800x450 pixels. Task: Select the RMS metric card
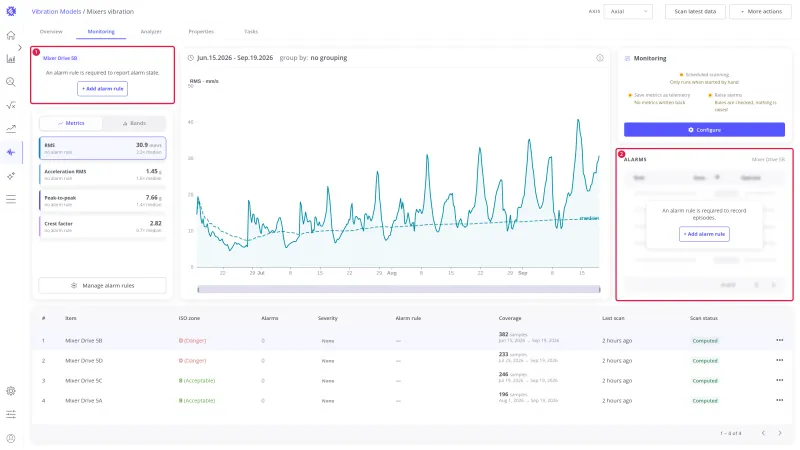pyautogui.click(x=103, y=148)
